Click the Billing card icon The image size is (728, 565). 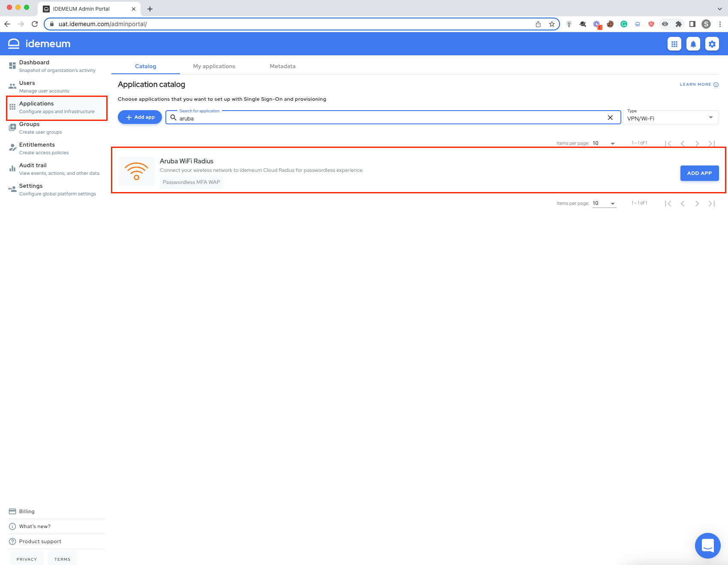12,511
